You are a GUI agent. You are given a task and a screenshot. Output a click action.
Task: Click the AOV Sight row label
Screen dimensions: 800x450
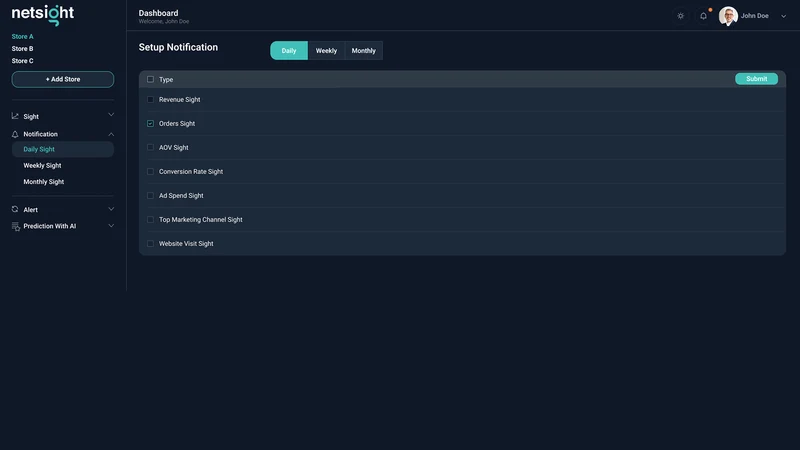pyautogui.click(x=173, y=147)
